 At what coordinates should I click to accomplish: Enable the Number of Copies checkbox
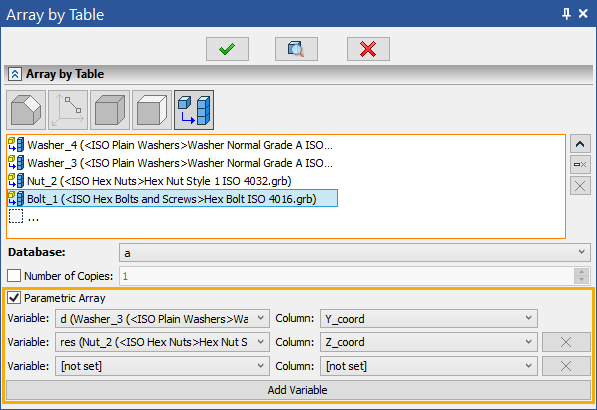click(14, 276)
